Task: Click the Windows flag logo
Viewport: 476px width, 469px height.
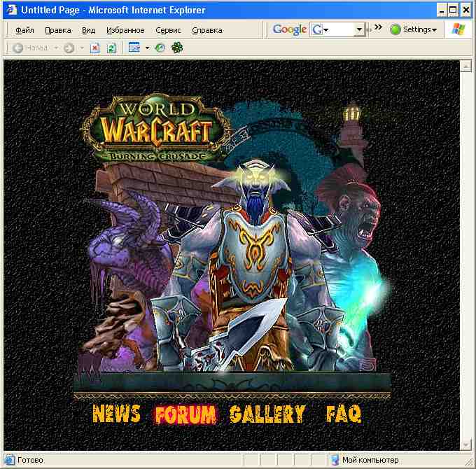Action: pos(458,29)
